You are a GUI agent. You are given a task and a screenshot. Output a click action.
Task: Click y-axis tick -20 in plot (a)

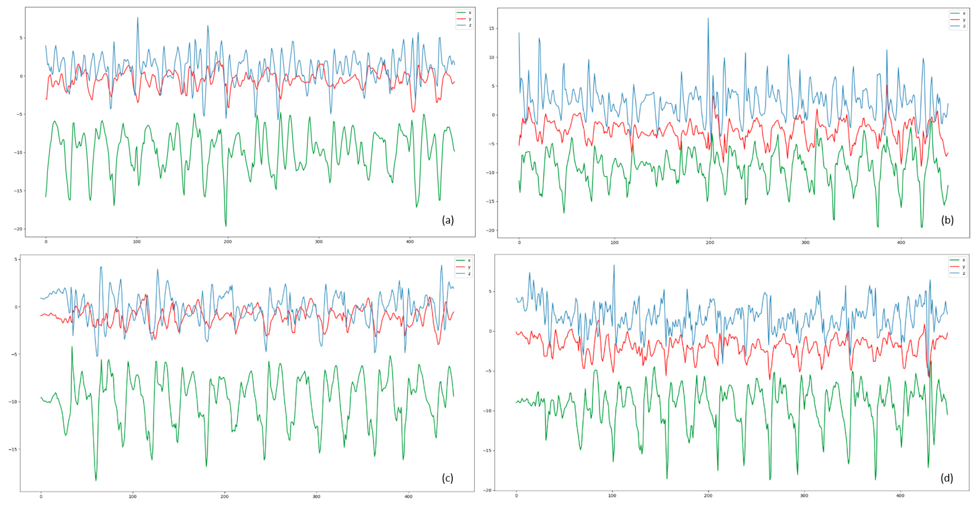18,229
